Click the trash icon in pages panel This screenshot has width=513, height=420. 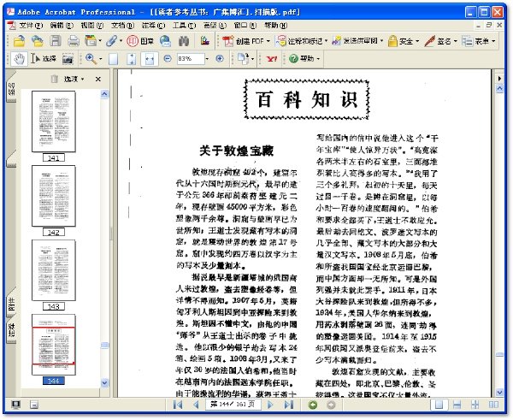pyautogui.click(x=55, y=79)
